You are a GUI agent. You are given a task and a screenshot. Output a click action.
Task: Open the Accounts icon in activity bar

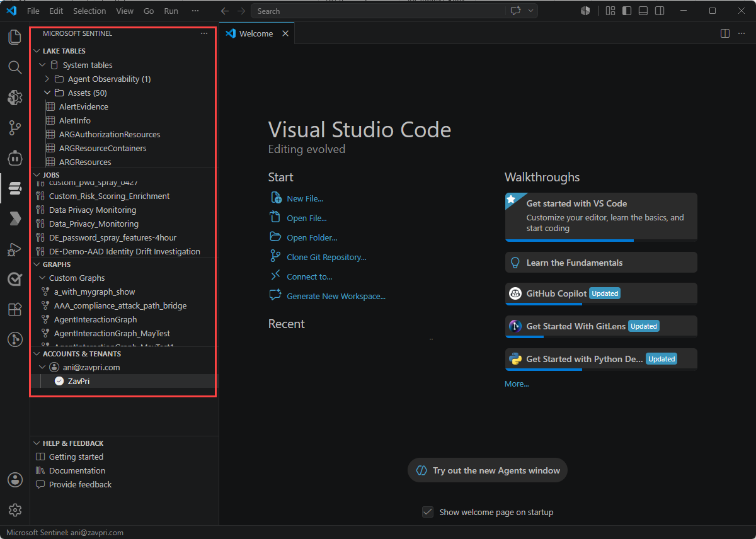pyautogui.click(x=14, y=480)
